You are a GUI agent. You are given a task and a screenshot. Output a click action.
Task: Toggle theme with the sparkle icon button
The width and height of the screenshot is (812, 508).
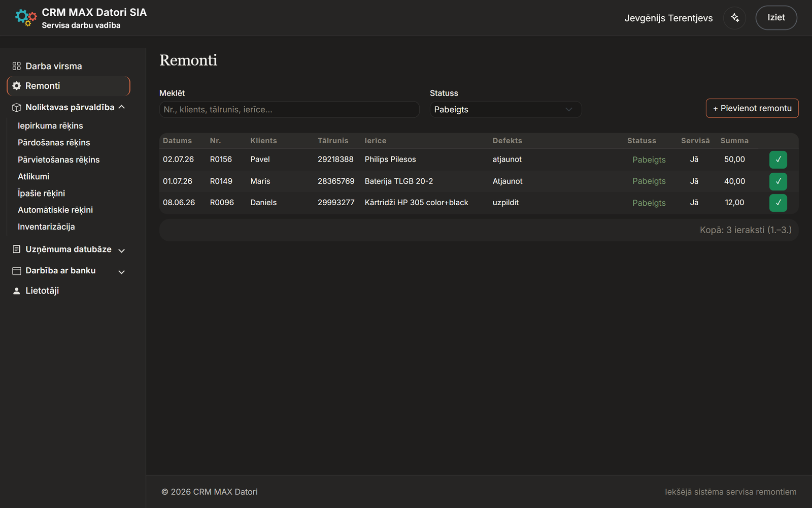tap(734, 18)
